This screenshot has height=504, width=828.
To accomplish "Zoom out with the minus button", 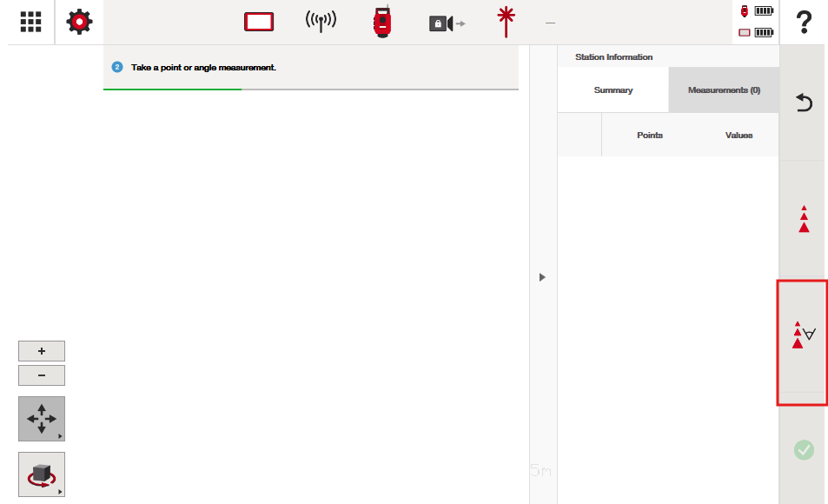I will [42, 375].
